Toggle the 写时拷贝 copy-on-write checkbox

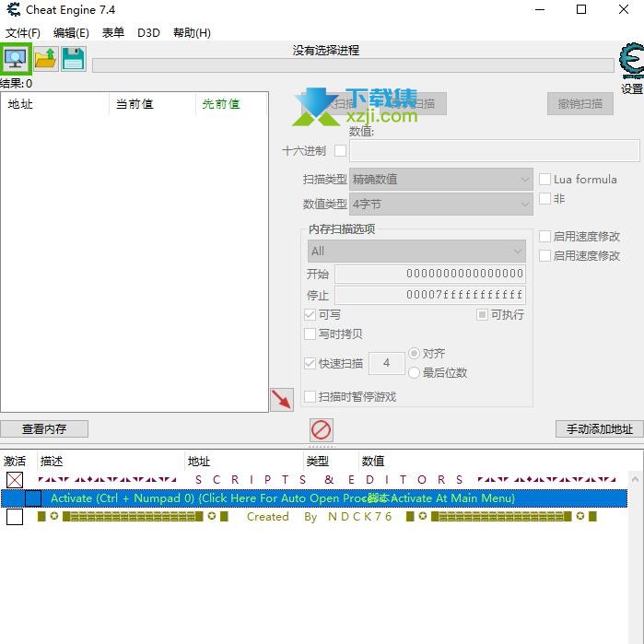(310, 334)
